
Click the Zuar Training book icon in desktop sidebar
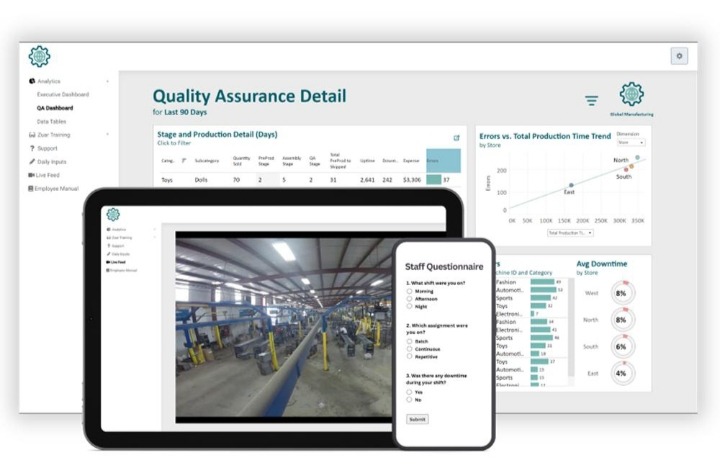coord(32,135)
